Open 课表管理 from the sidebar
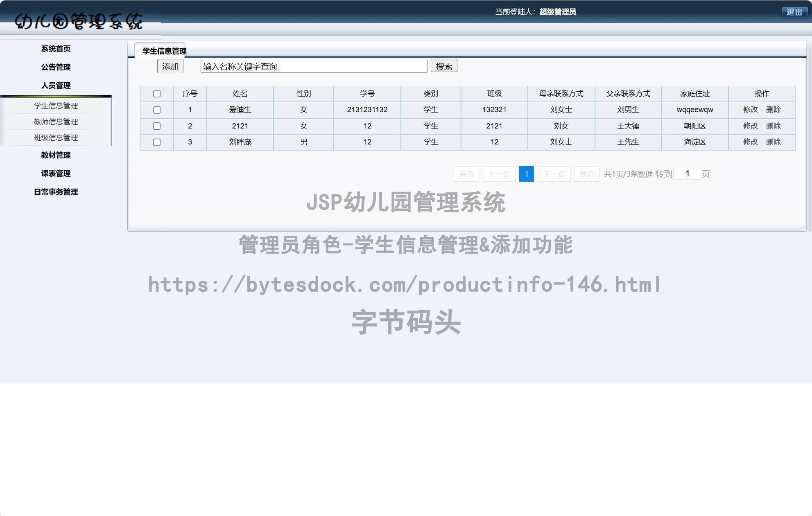This screenshot has height=516, width=812. pos(55,174)
